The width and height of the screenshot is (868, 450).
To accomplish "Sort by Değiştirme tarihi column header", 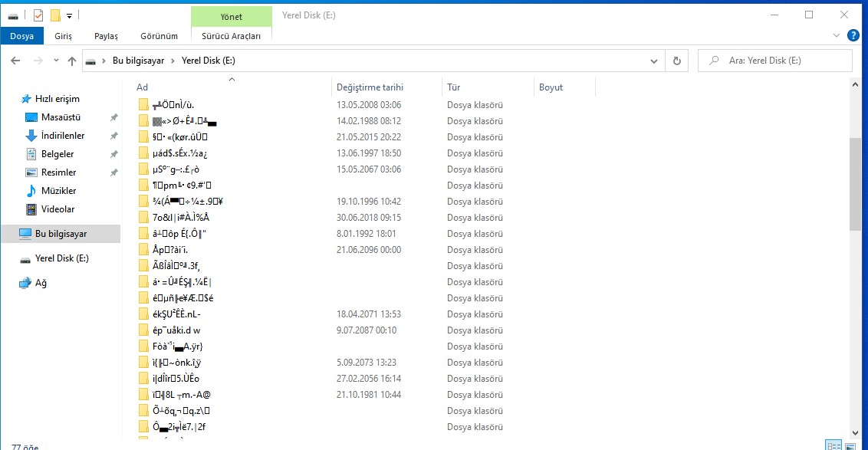I will (370, 87).
